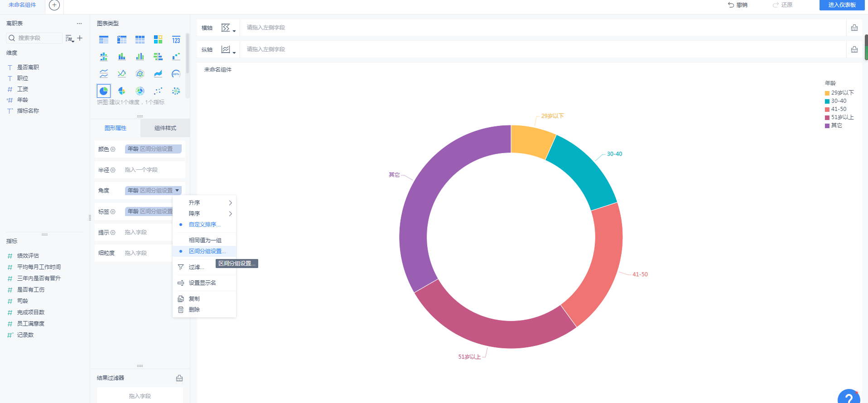Select the 绩效评估 indicator field

[x=28, y=256]
